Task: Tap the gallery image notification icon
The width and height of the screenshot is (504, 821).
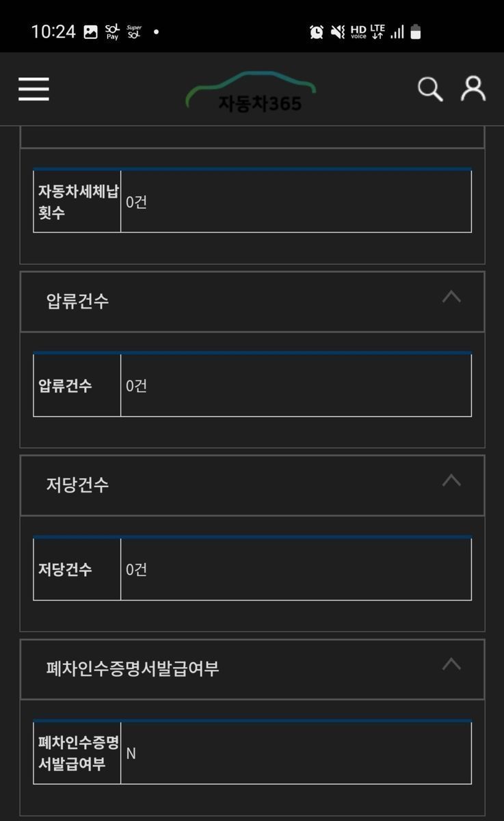Action: [91, 31]
